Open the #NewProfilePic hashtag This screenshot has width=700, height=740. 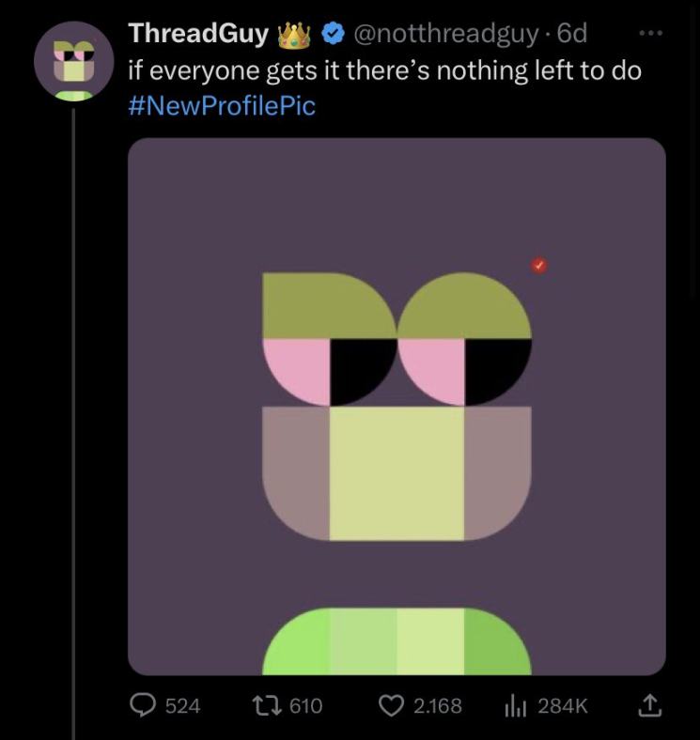coord(221,105)
